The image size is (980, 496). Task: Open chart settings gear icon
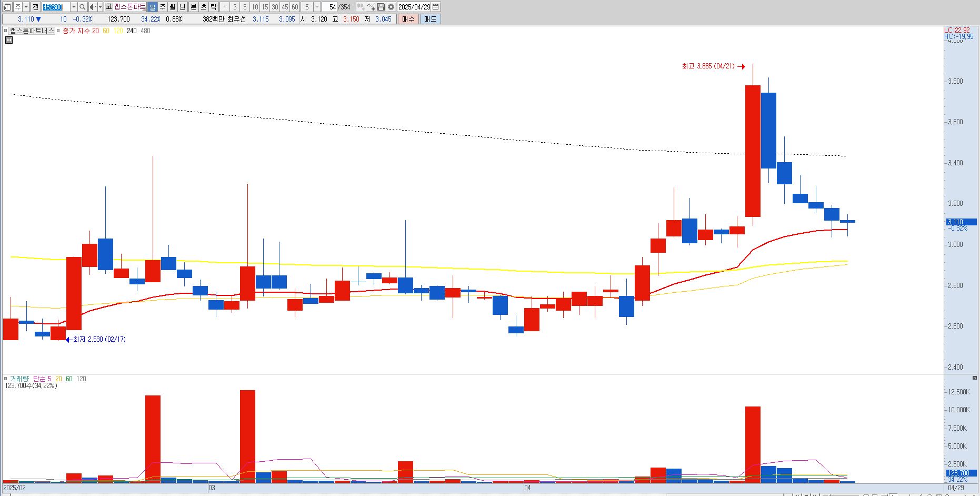[391, 7]
